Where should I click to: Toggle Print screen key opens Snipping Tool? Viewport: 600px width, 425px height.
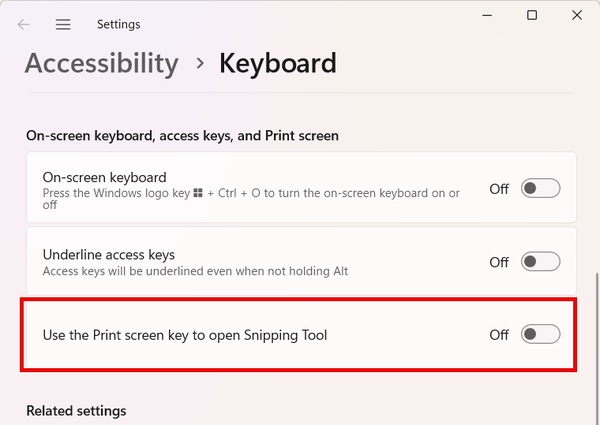(x=541, y=335)
